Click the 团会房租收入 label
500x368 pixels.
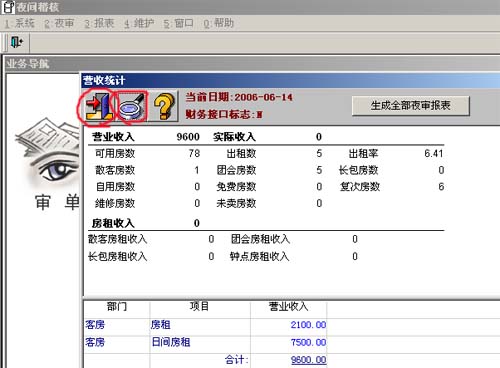click(260, 239)
